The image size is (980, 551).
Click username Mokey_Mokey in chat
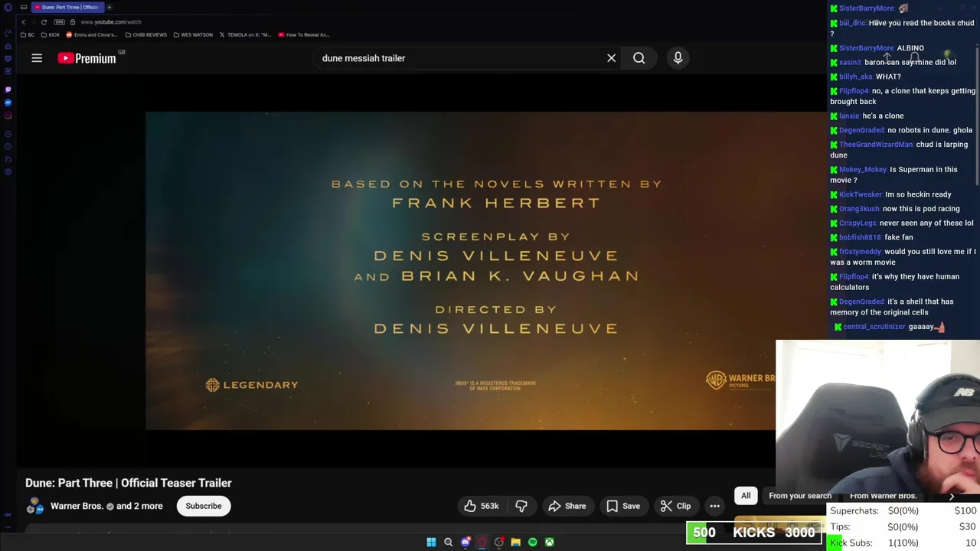click(x=861, y=169)
